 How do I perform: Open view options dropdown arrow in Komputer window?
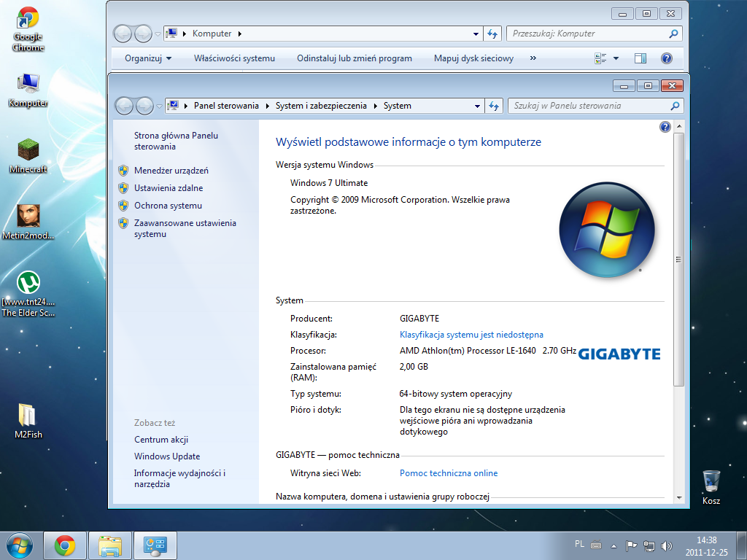[x=616, y=58]
